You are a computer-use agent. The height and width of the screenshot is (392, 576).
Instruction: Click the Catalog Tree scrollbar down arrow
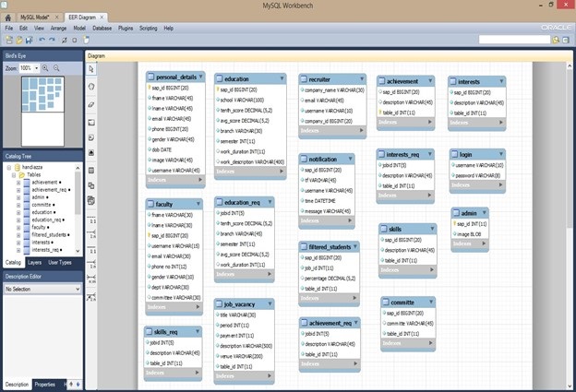pyautogui.click(x=78, y=251)
